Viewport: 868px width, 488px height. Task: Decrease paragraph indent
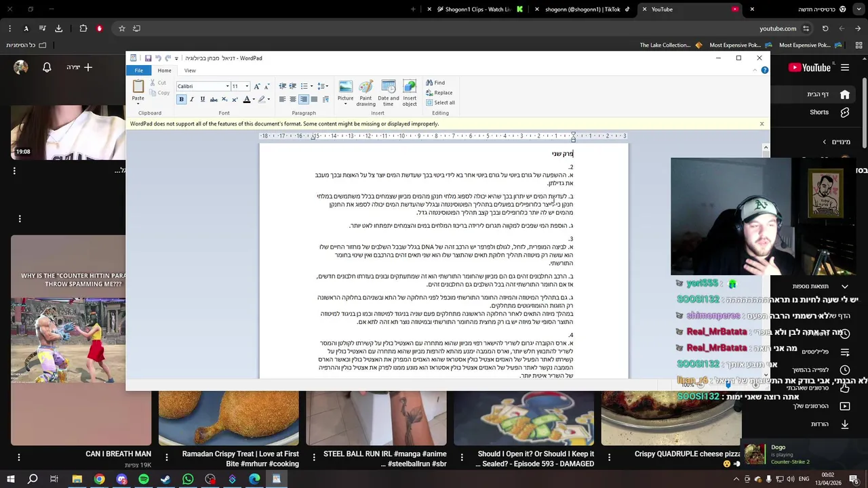tap(282, 86)
